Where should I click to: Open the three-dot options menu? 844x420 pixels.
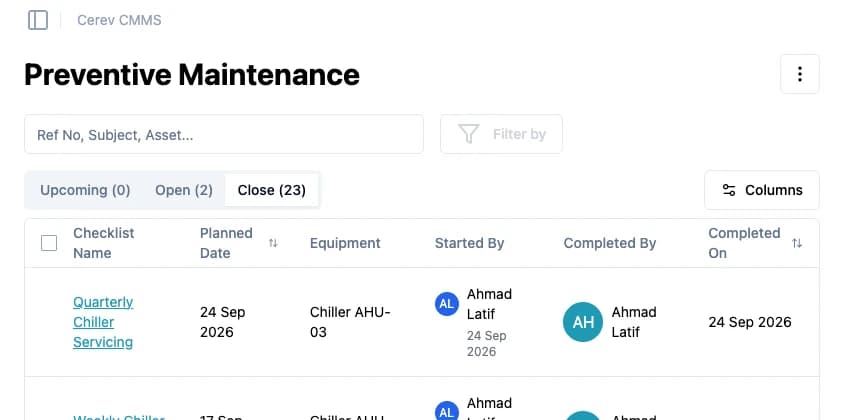point(800,74)
